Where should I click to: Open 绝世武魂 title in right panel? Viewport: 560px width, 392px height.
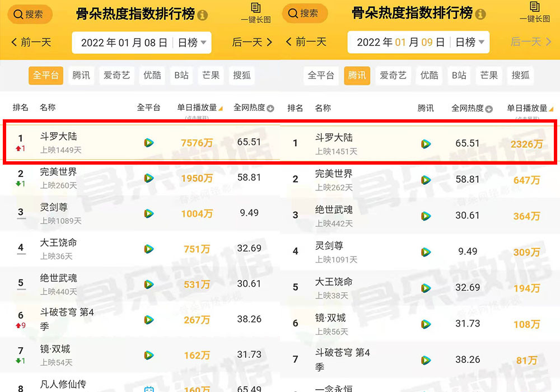coord(334,209)
